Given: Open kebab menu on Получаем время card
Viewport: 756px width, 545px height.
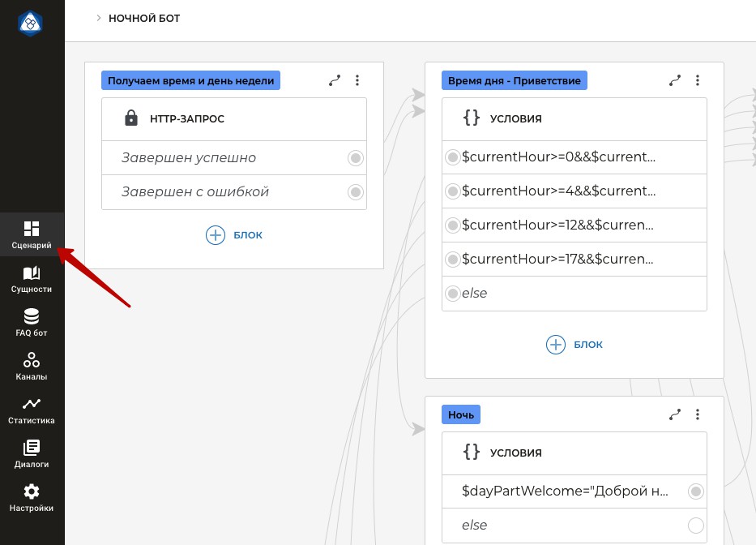Looking at the screenshot, I should 357,80.
